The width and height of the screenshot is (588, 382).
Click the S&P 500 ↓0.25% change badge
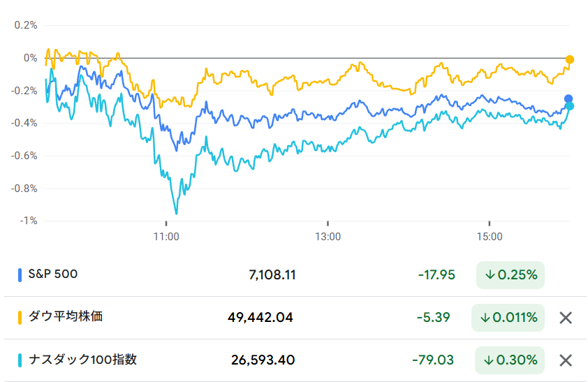pos(510,275)
